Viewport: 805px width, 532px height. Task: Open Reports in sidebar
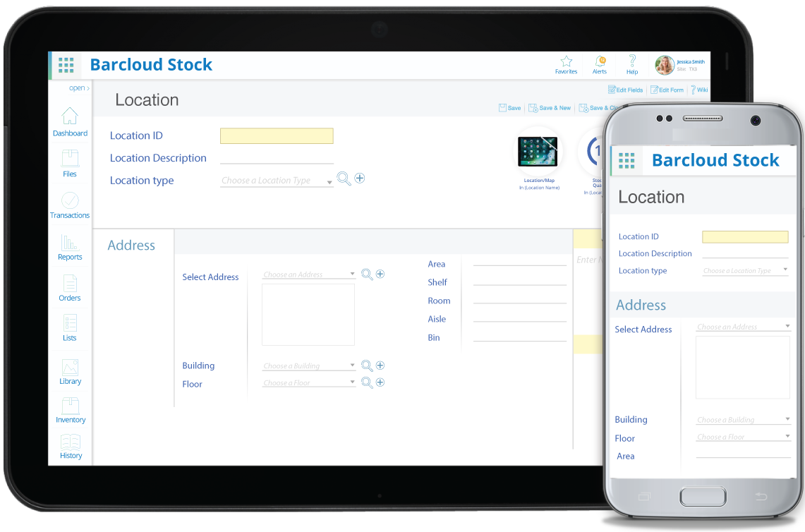coord(70,247)
